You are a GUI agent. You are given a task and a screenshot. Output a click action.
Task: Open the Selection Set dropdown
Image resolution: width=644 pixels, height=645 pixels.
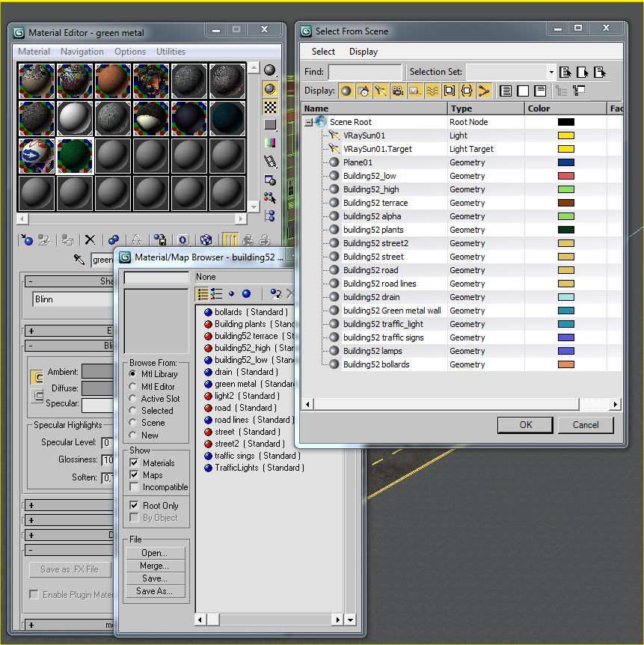(551, 72)
